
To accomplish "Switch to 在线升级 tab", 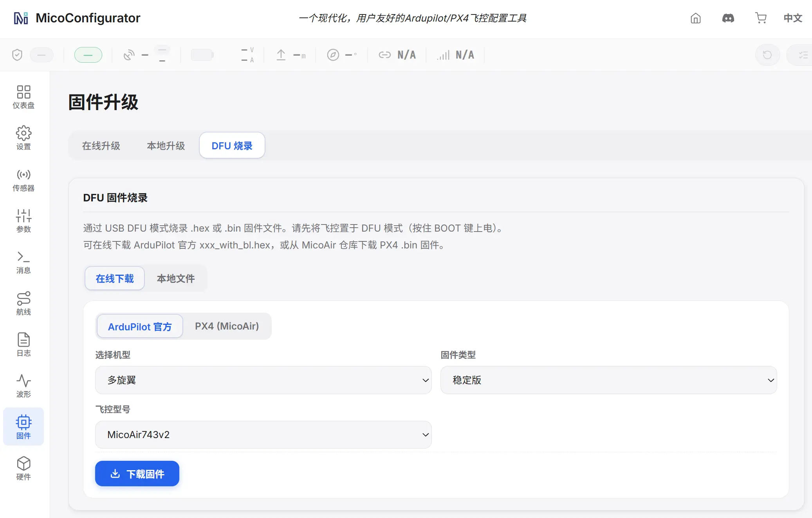I will [101, 146].
